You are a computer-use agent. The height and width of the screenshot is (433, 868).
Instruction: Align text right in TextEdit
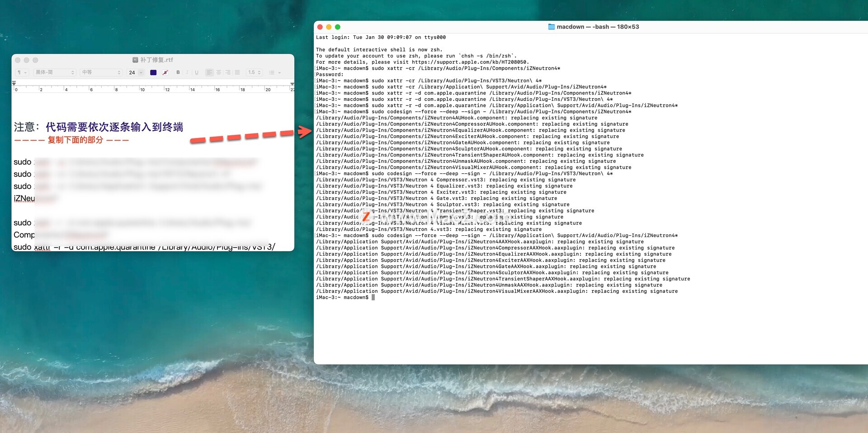(228, 72)
